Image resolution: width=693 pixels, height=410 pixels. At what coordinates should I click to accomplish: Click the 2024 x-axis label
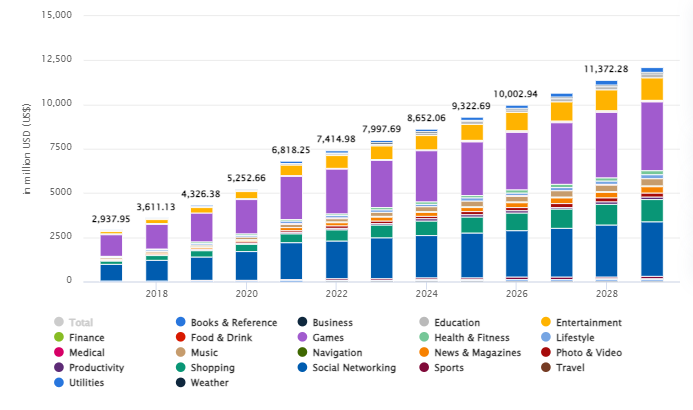426,294
